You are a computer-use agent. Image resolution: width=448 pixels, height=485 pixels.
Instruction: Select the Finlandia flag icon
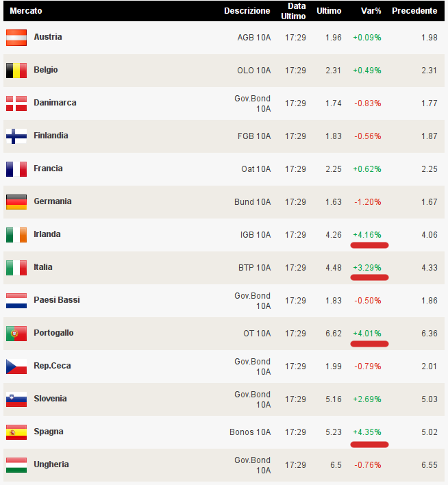coord(16,136)
